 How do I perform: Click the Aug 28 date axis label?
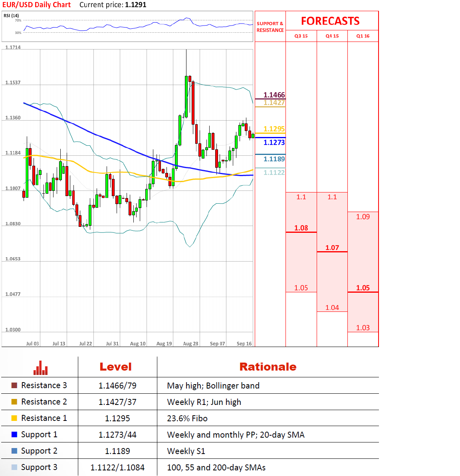[191, 344]
